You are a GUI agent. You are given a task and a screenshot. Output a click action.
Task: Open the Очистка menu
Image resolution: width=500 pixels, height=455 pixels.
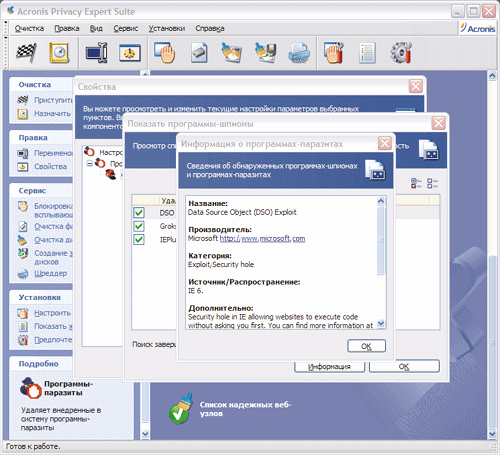pos(29,29)
